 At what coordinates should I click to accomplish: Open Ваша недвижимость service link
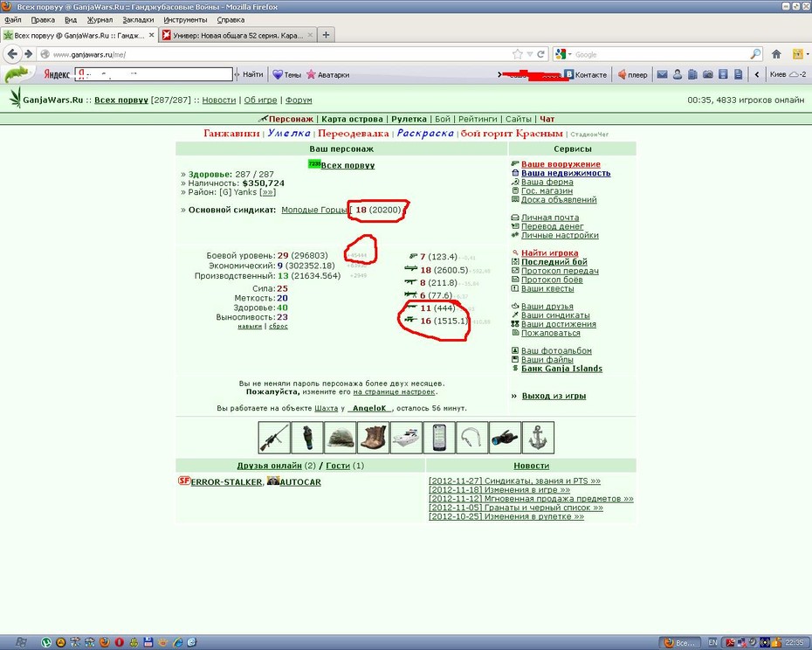point(566,173)
